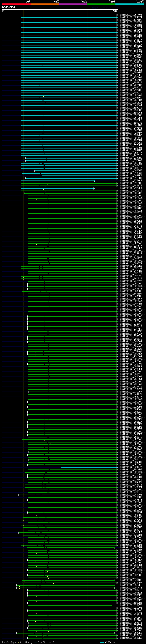Select the query name BP034580

tap(8, 7)
